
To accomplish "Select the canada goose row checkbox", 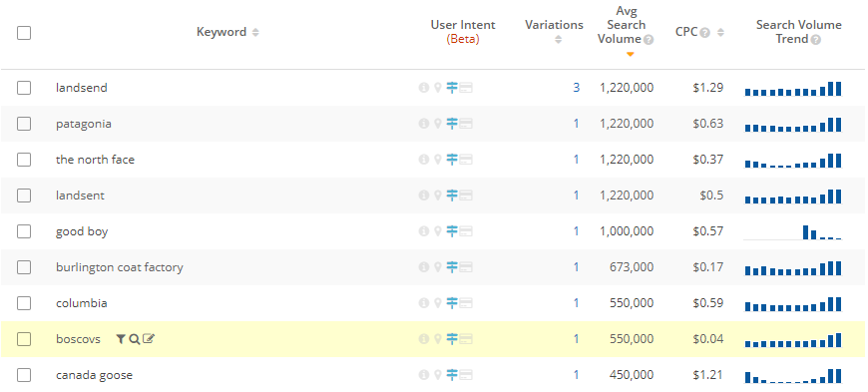I will click(24, 375).
